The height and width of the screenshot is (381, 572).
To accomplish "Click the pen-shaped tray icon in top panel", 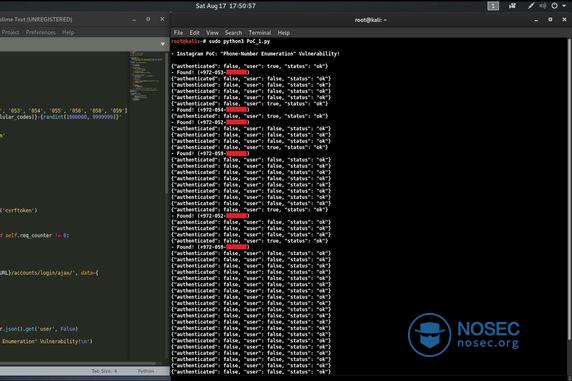I will [531, 6].
